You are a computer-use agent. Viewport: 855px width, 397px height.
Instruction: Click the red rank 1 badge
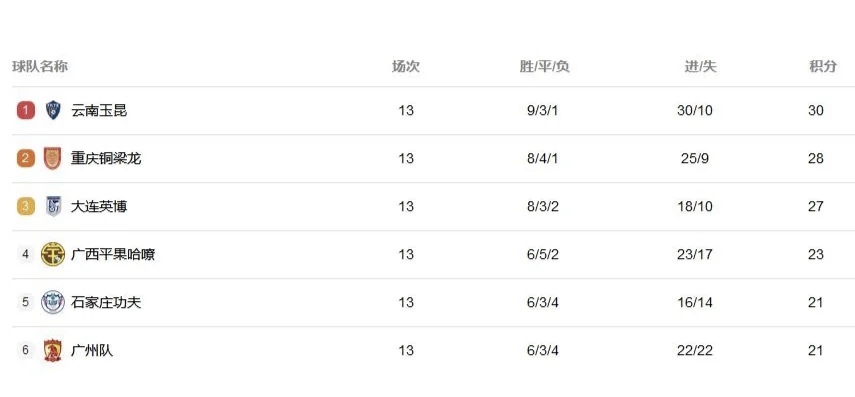[x=26, y=111]
